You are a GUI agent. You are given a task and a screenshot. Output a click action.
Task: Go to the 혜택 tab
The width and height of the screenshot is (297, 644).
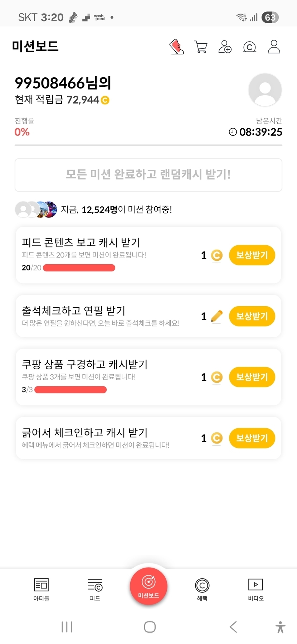[202, 589]
